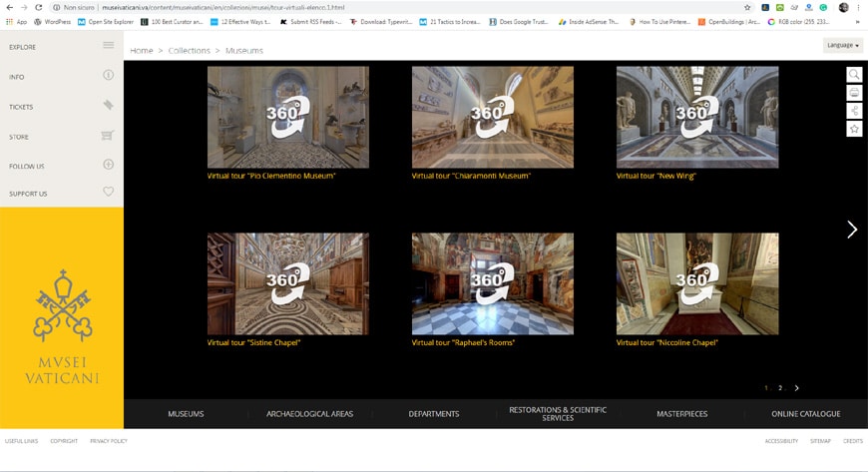Select the Departments menu item
Viewport: 868px width, 472px height.
[x=434, y=414]
